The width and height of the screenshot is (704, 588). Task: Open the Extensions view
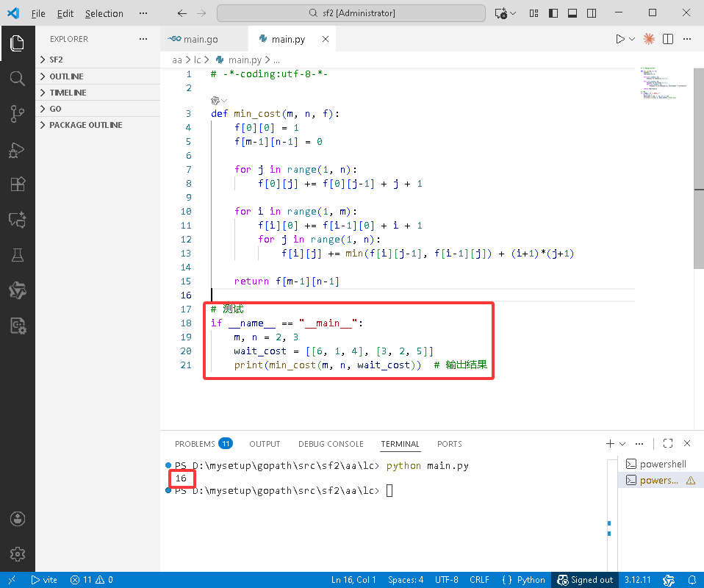pyautogui.click(x=17, y=184)
